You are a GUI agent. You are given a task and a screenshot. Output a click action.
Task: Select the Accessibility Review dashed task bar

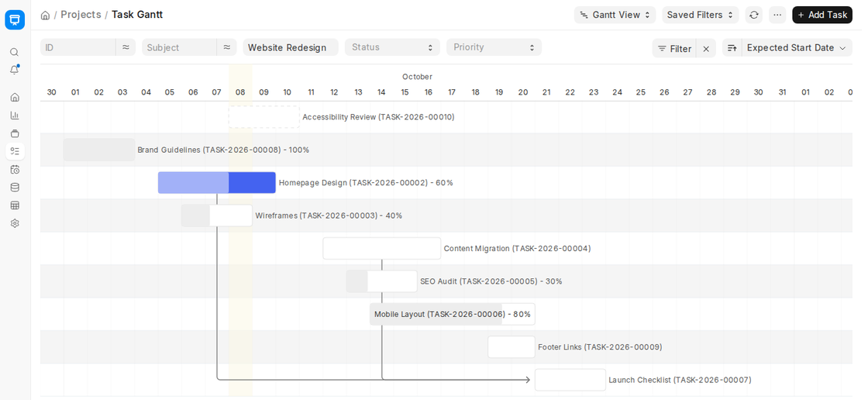pyautogui.click(x=264, y=117)
